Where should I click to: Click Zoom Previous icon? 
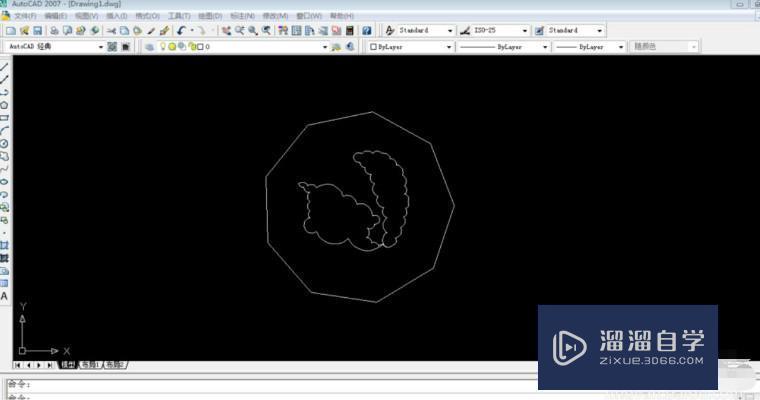[266, 31]
